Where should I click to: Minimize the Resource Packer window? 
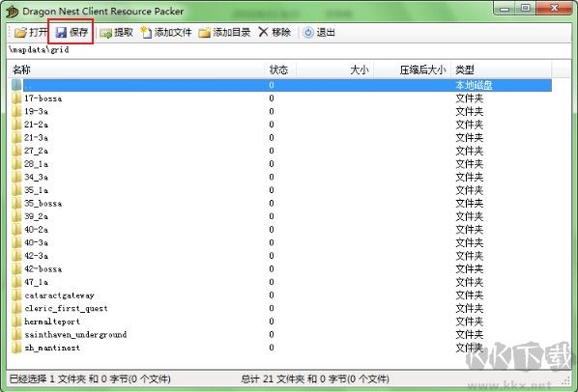505,8
